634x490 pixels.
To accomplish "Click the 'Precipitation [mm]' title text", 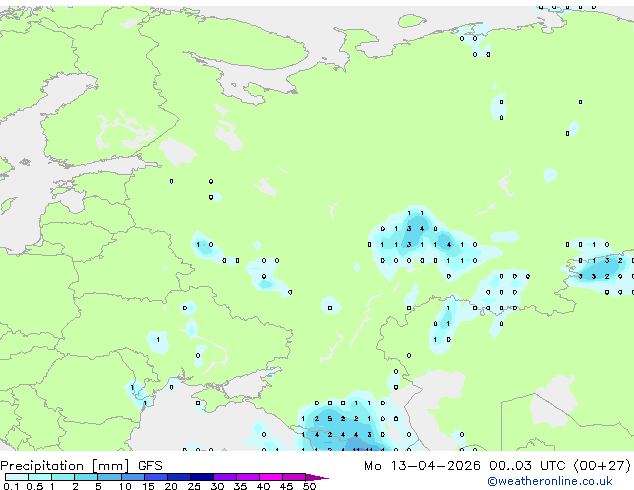I will click(x=65, y=466).
